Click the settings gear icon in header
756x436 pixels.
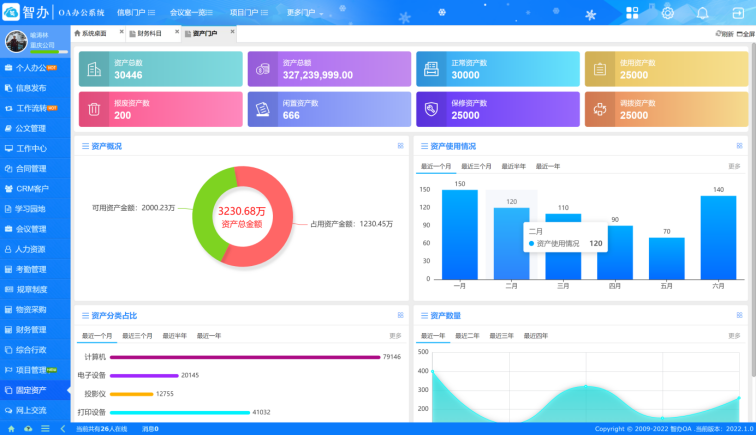click(668, 13)
